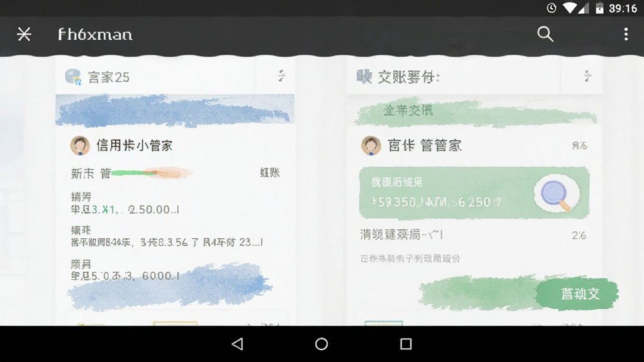644x362 pixels.
Task: Expand the "言家25" card with its arrows
Action: 281,75
